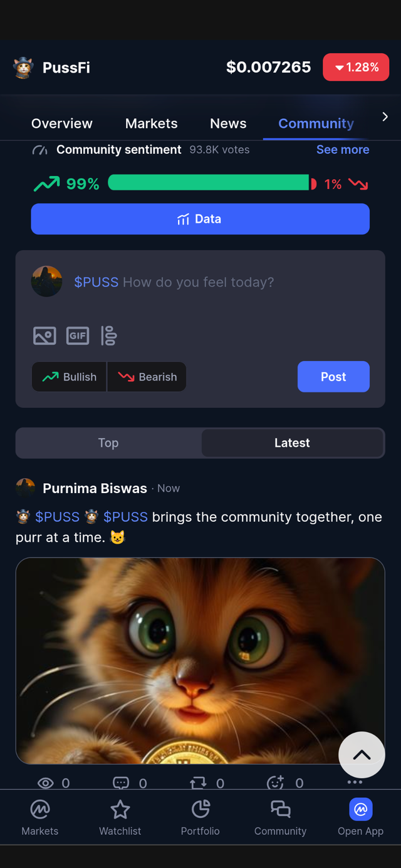
Task: Open the three-dot post options menu
Action: tap(355, 782)
